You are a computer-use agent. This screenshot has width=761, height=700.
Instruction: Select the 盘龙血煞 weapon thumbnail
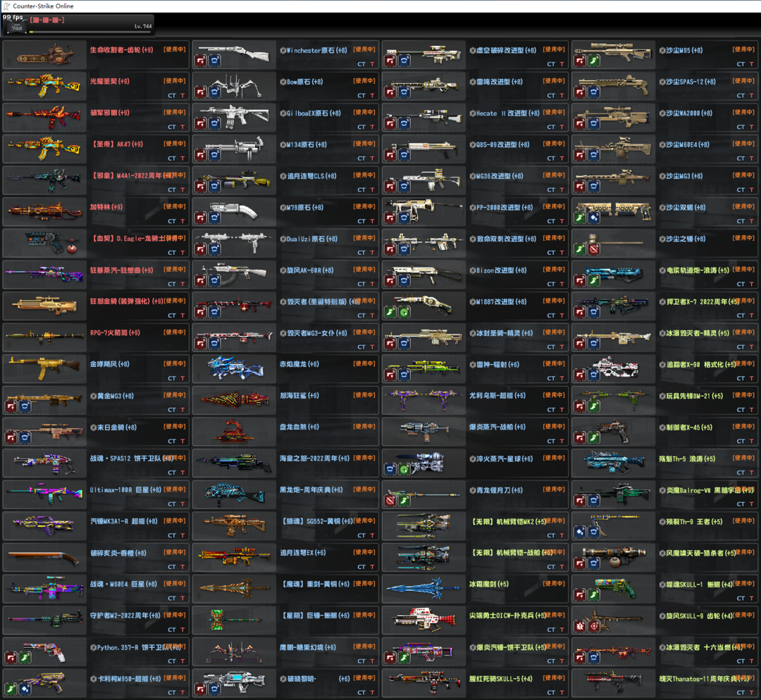tap(234, 432)
